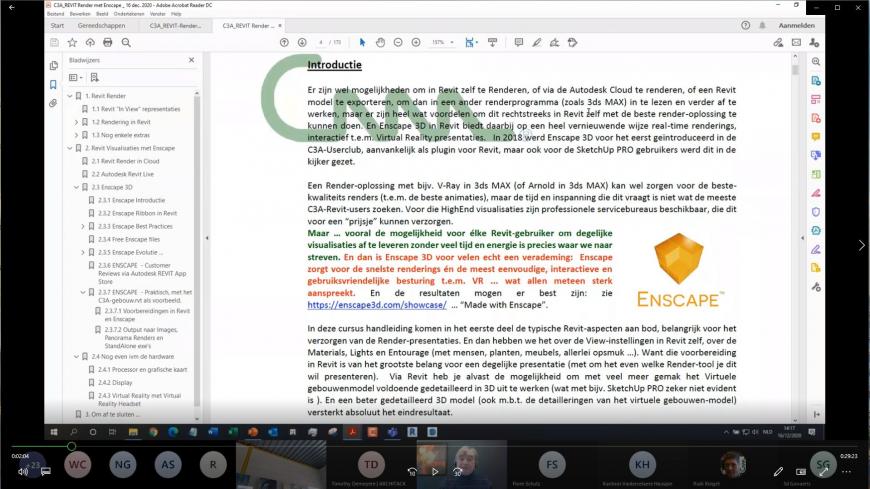Skip forward 30 seconds in recording
This screenshot has height=489, width=870.
457,472
